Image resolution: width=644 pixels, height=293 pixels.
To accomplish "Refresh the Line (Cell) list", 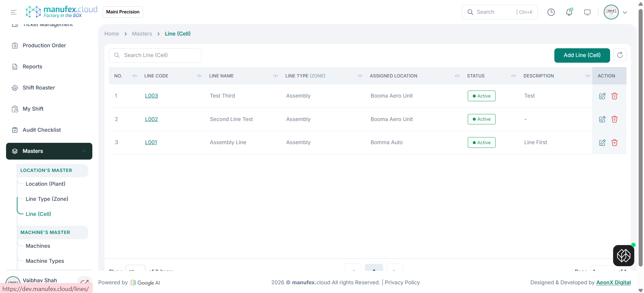I will (x=619, y=55).
